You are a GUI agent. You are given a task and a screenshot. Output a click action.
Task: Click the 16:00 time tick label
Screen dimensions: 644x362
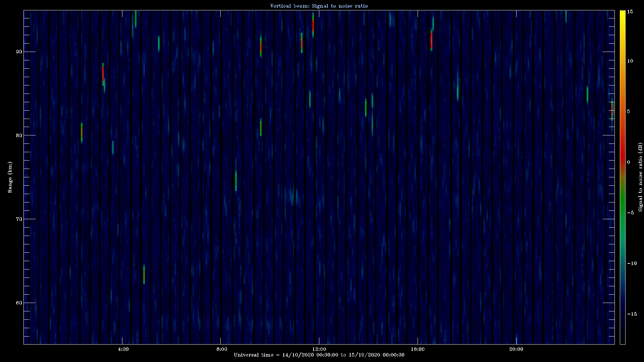pyautogui.click(x=418, y=349)
